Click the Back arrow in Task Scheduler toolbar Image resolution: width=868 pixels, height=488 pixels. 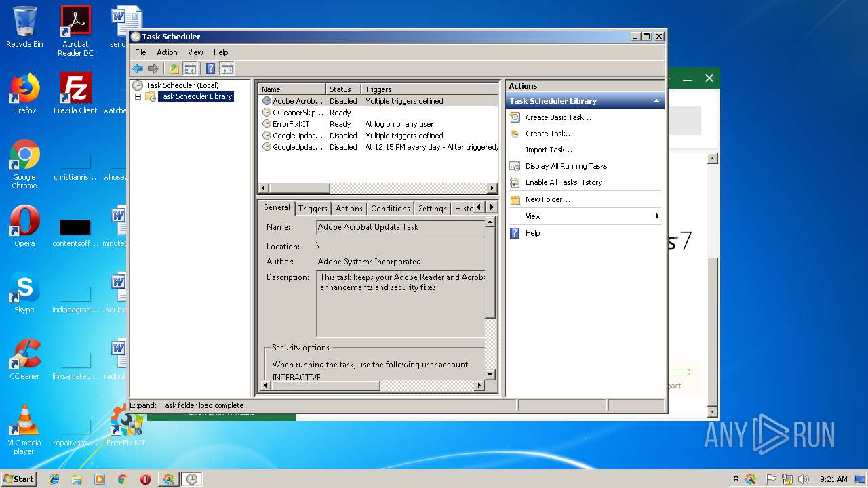click(138, 68)
